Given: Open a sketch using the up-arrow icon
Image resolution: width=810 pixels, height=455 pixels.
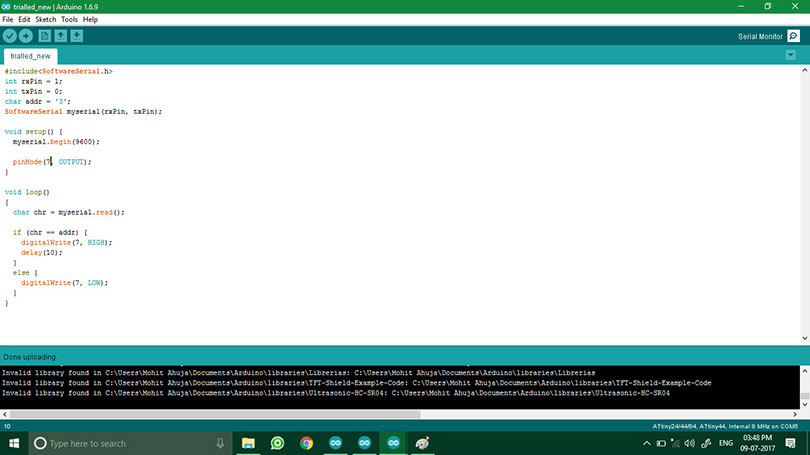Looking at the screenshot, I should point(60,36).
